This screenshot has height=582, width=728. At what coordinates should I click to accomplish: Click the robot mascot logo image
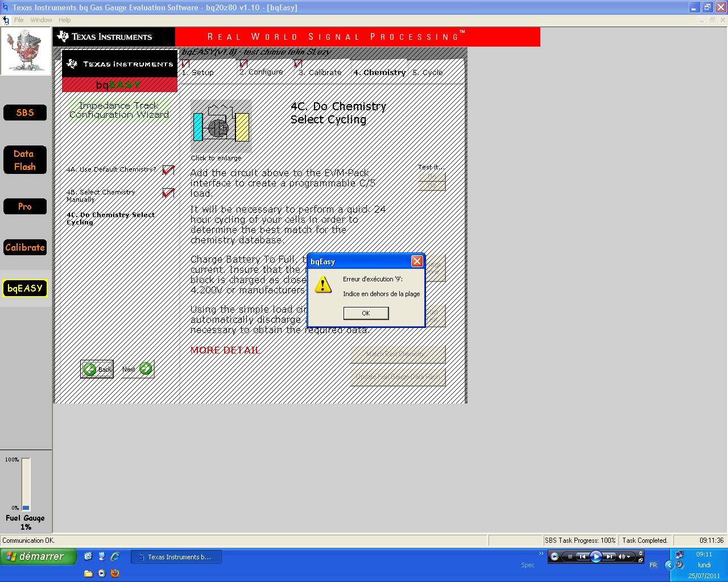pos(26,51)
